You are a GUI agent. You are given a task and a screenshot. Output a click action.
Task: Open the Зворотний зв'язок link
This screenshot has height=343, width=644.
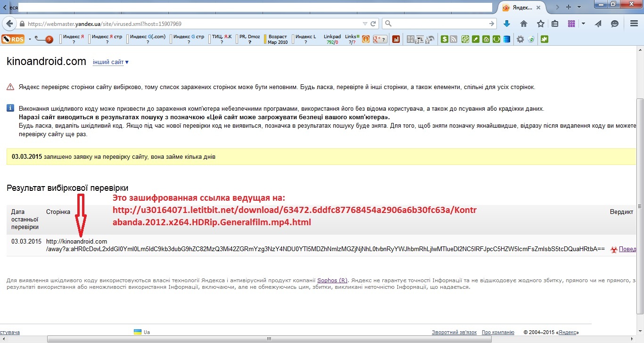[454, 332]
